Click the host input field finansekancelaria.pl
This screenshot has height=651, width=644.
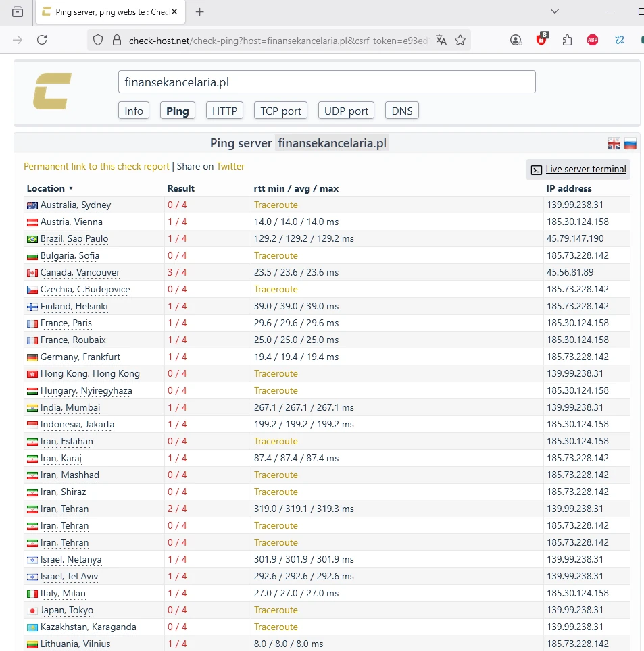click(326, 82)
